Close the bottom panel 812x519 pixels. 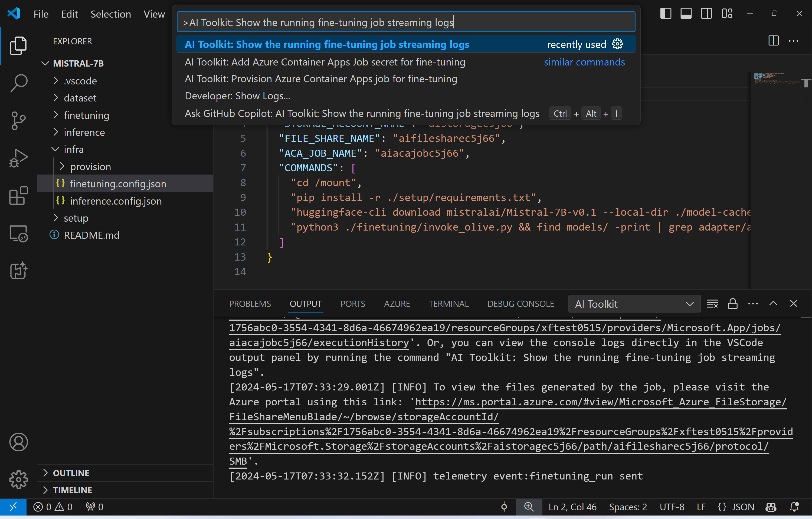(x=793, y=304)
